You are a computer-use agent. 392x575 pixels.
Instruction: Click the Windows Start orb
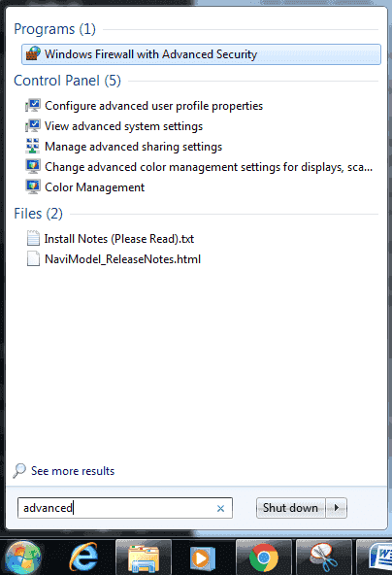pos(24,558)
